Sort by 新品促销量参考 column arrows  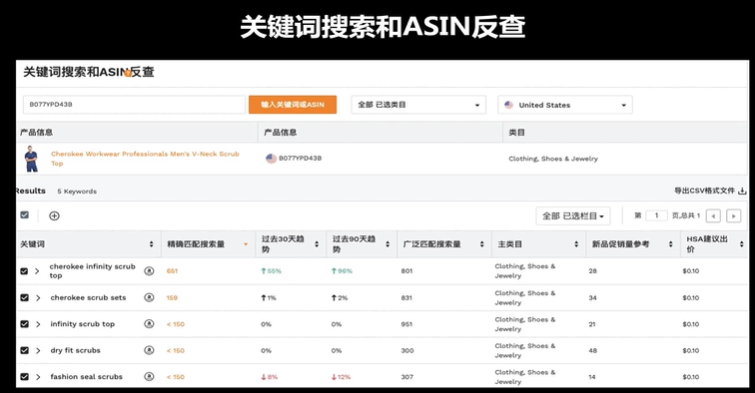tap(670, 244)
